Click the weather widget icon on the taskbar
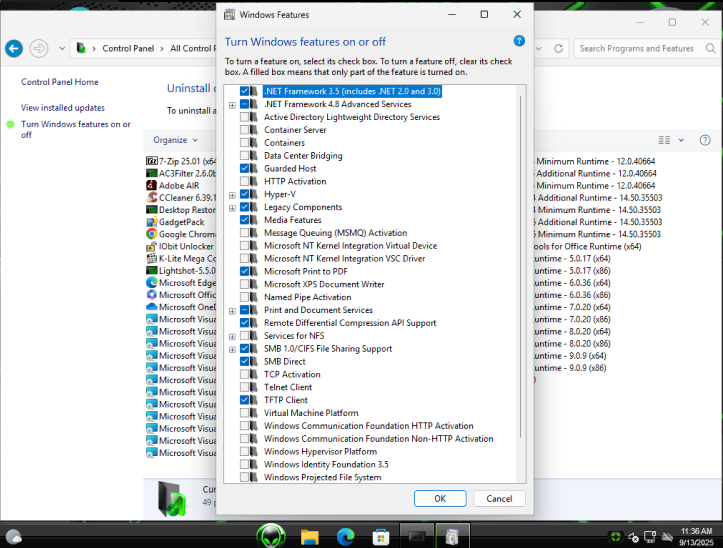 [x=14, y=537]
